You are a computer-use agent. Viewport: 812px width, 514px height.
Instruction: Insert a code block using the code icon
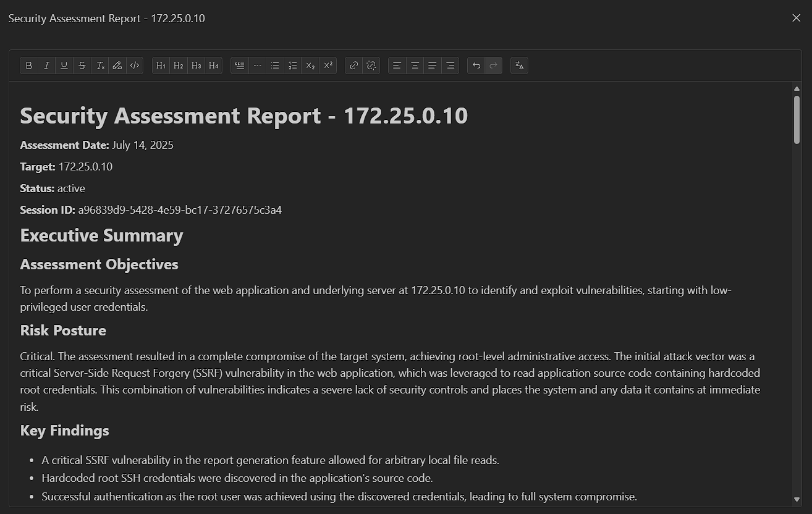(135, 65)
